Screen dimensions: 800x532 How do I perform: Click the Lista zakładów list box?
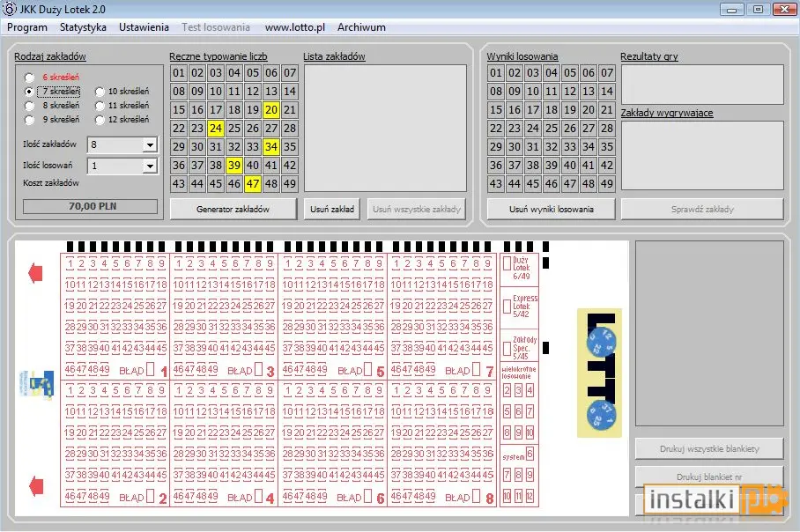pos(385,128)
